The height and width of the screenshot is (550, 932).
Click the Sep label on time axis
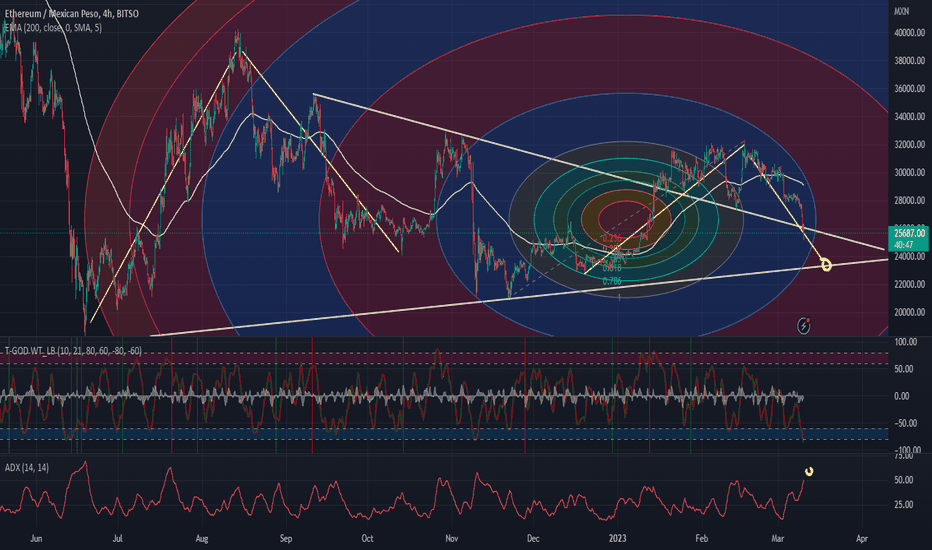pos(286,539)
